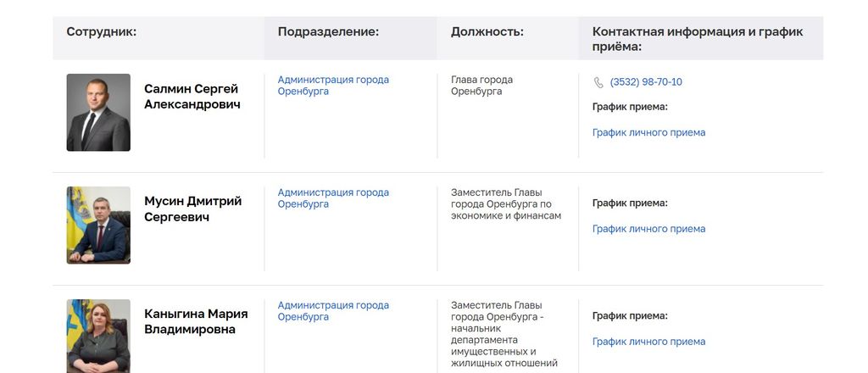Open Администрация города Оренбурга link in Каныгина row
The image size is (868, 373).
tap(333, 311)
